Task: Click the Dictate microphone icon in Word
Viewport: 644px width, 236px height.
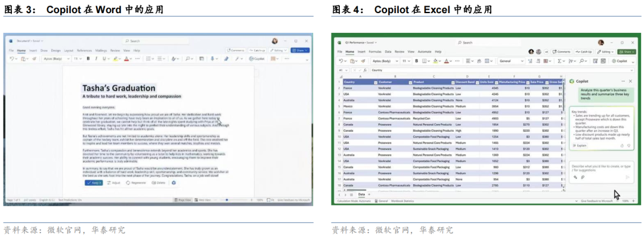Action: click(213, 58)
